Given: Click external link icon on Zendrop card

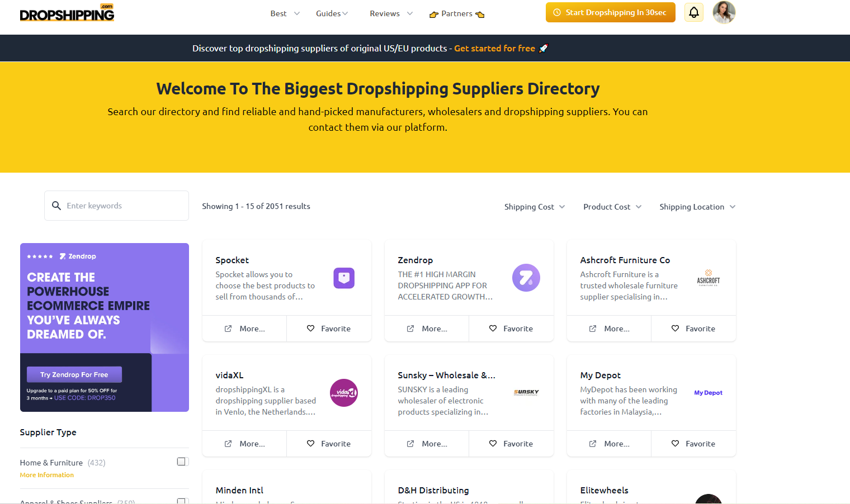Looking at the screenshot, I should pos(410,329).
